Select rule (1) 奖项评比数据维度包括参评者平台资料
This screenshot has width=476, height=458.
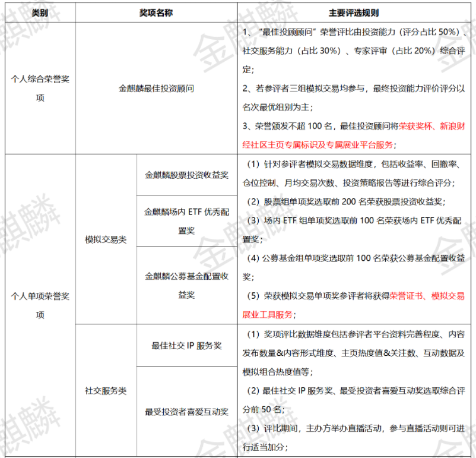tap(355, 334)
